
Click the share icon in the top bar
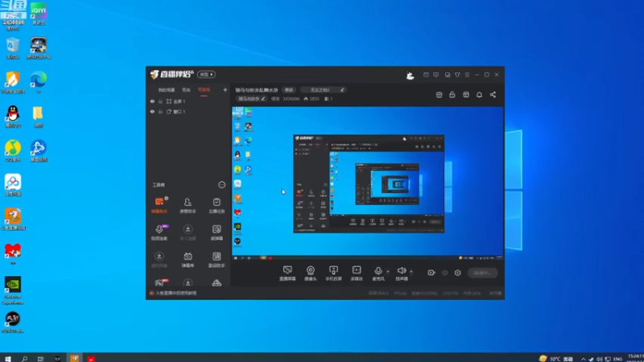493,95
